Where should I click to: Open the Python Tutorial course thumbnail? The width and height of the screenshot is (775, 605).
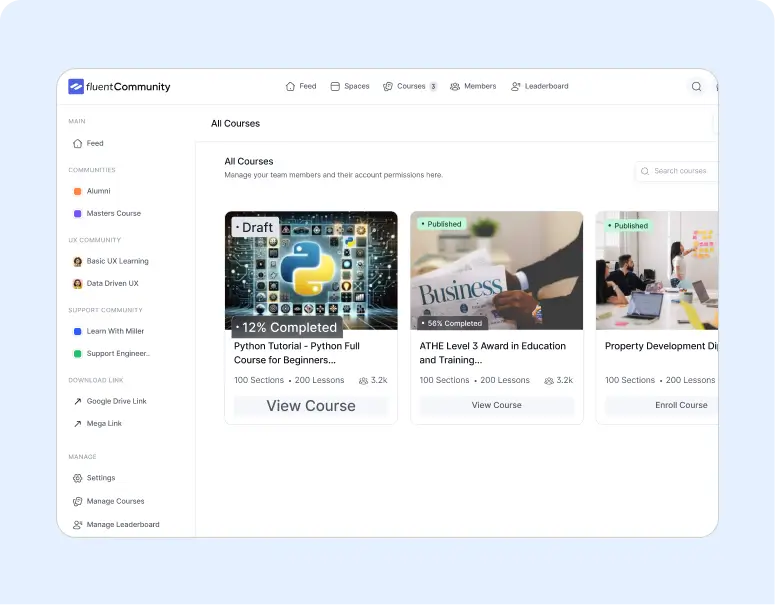[311, 270]
